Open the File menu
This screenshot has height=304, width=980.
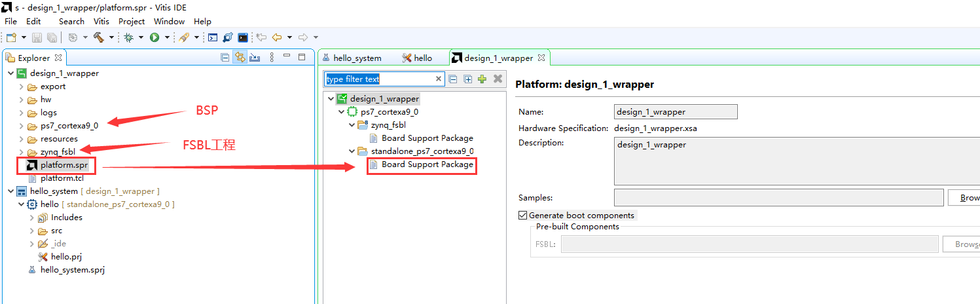11,22
